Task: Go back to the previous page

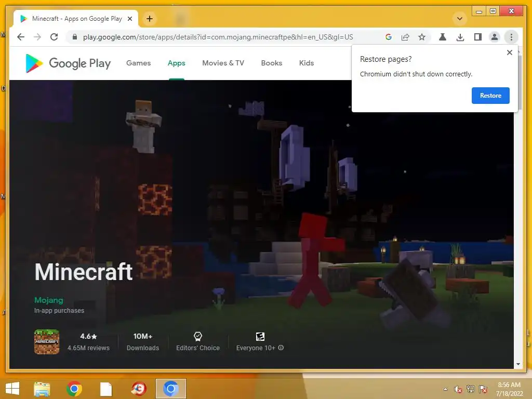Action: coord(21,37)
